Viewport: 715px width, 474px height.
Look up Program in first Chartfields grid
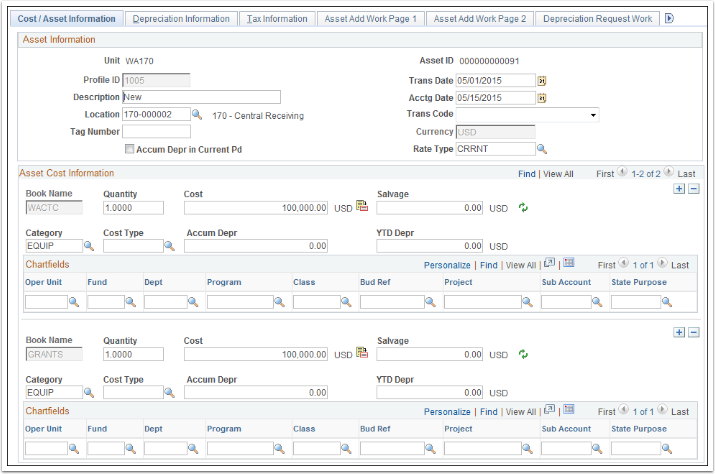(x=280, y=302)
